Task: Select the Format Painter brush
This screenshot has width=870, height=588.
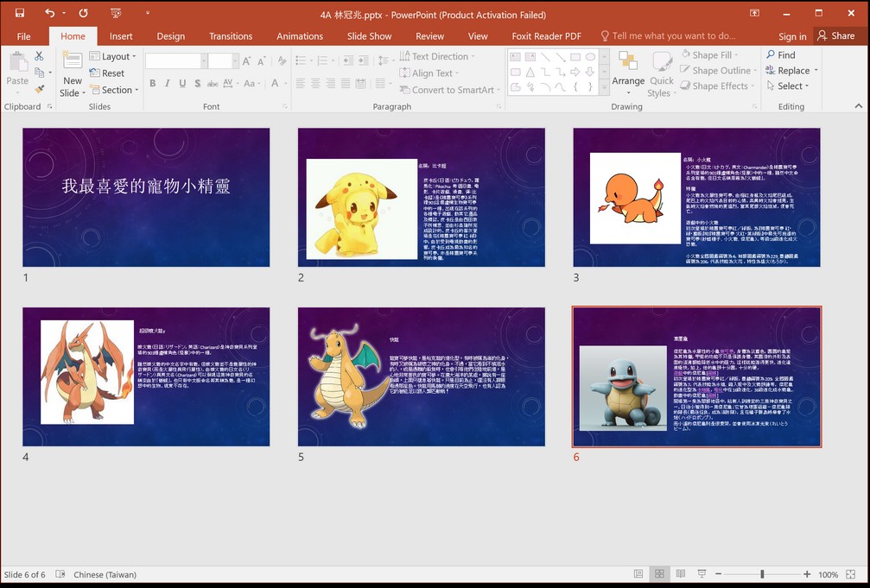Action: [x=40, y=89]
